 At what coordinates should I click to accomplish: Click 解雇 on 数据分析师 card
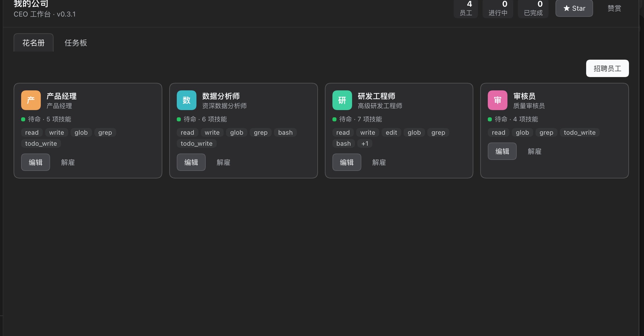point(224,162)
